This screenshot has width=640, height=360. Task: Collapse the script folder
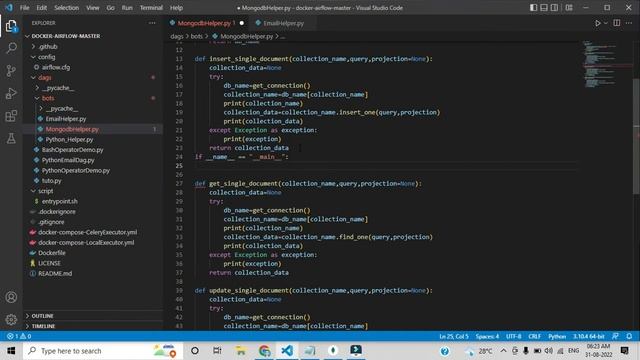(46, 191)
